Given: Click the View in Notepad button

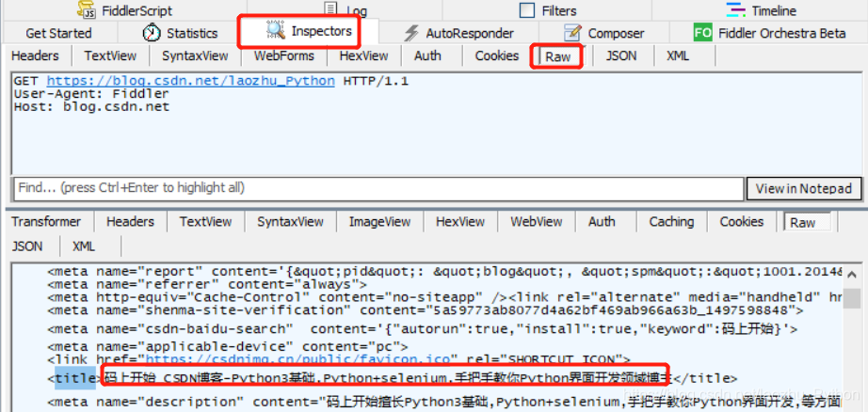Looking at the screenshot, I should tap(803, 188).
